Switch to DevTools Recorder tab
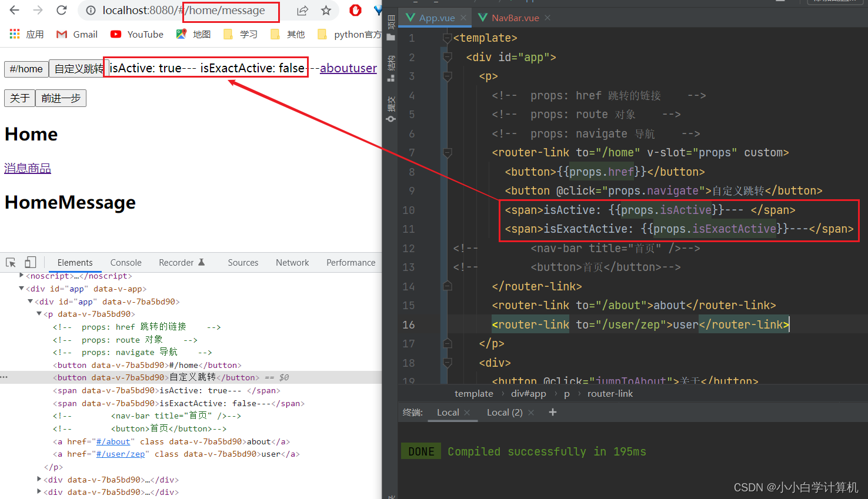The height and width of the screenshot is (499, 868). pyautogui.click(x=181, y=263)
